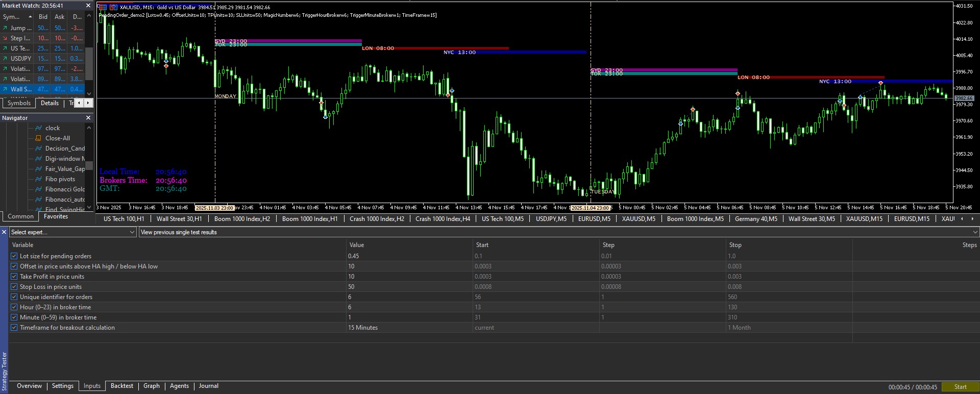This screenshot has height=394, width=980.
Task: Switch to the Backtest tab
Action: pyautogui.click(x=121, y=386)
